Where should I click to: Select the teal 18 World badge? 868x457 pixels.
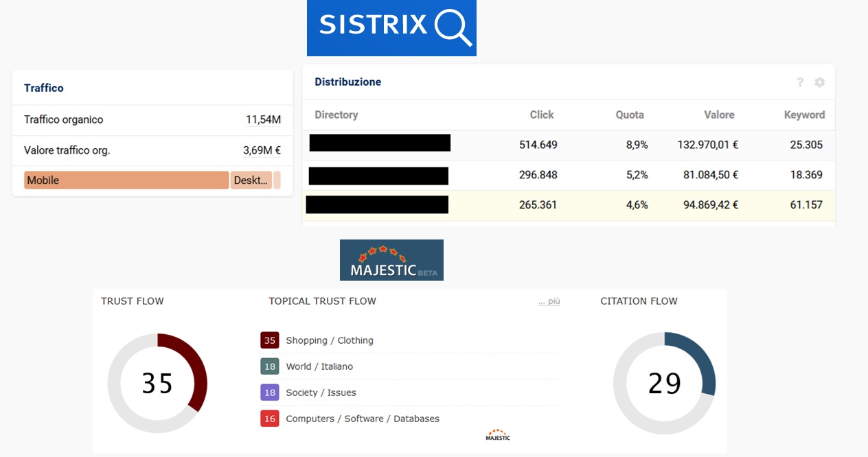click(270, 366)
